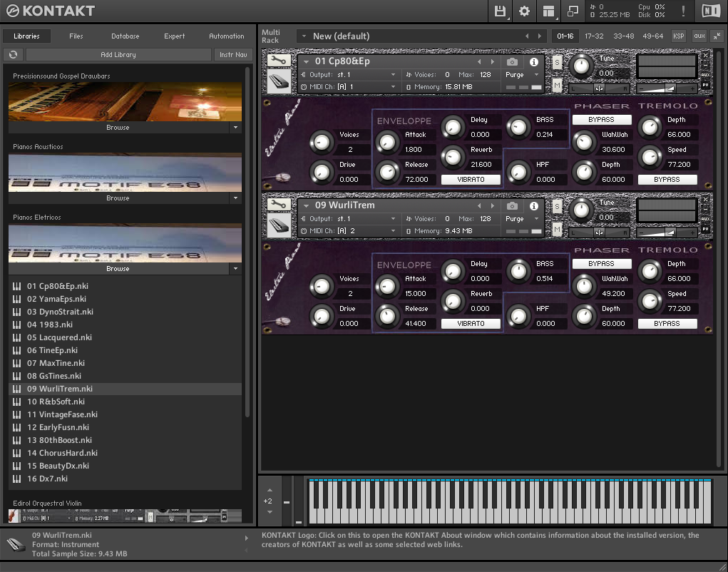Screen dimensions: 728x572
Task: Toggle VIBRATO on 01 Cp80&Ep
Action: tap(471, 179)
